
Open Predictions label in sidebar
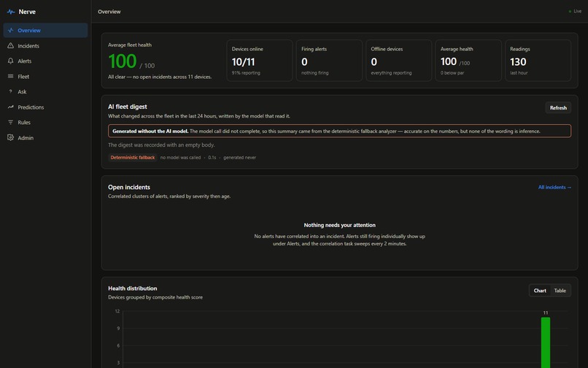31,107
